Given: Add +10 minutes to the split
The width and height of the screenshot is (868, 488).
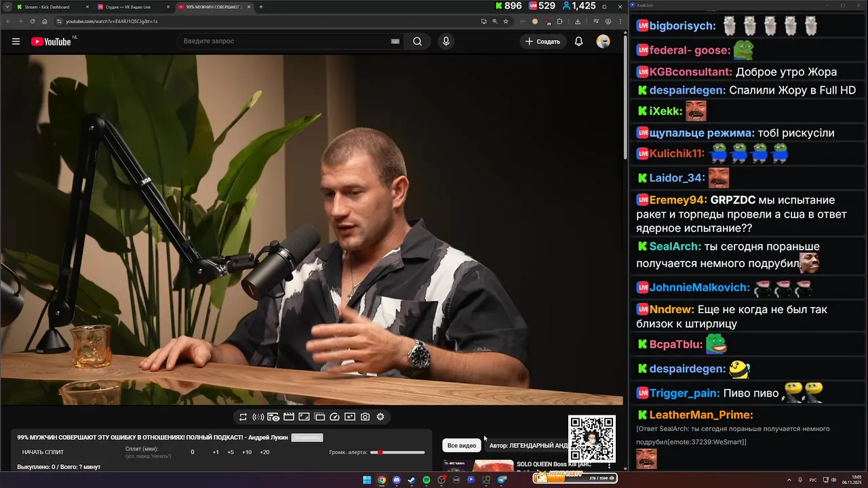Looking at the screenshot, I should 247,452.
